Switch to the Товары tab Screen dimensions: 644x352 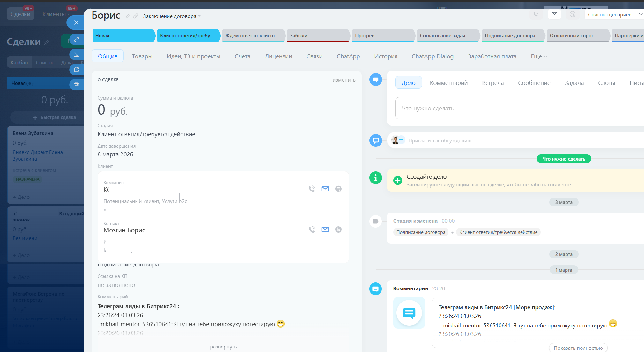click(x=142, y=56)
